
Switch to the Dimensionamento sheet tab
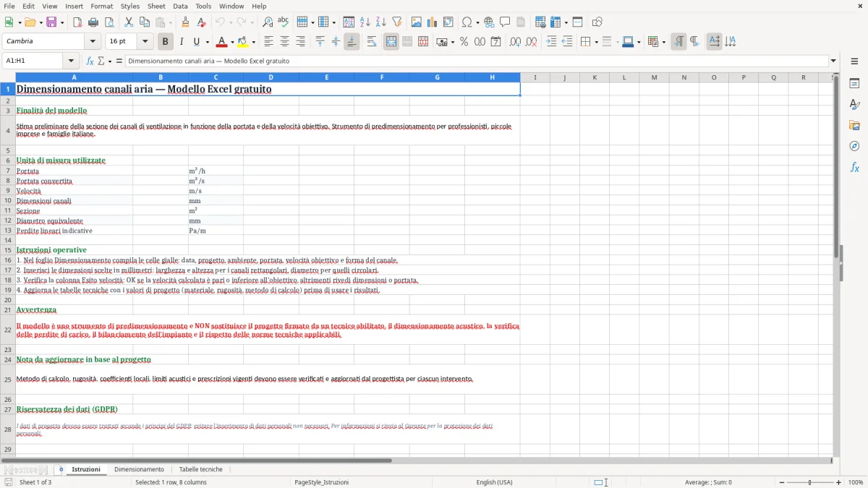tap(139, 469)
